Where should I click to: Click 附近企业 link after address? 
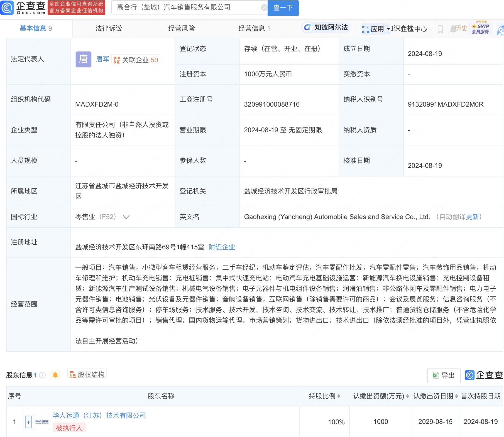(222, 247)
